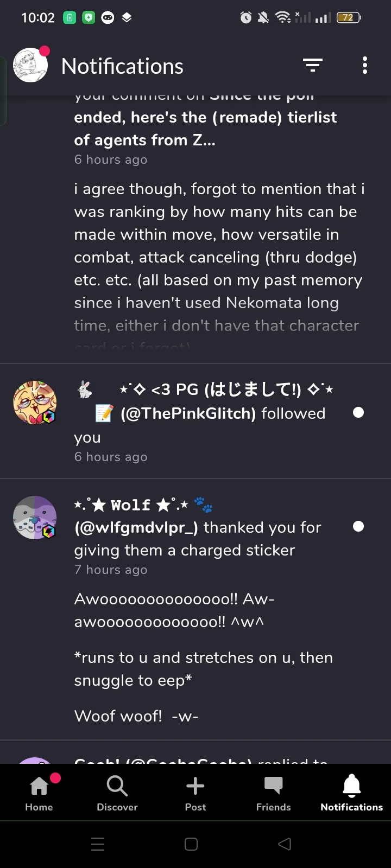Create a new post with plus icon
This screenshot has width=391, height=868.
click(x=195, y=793)
